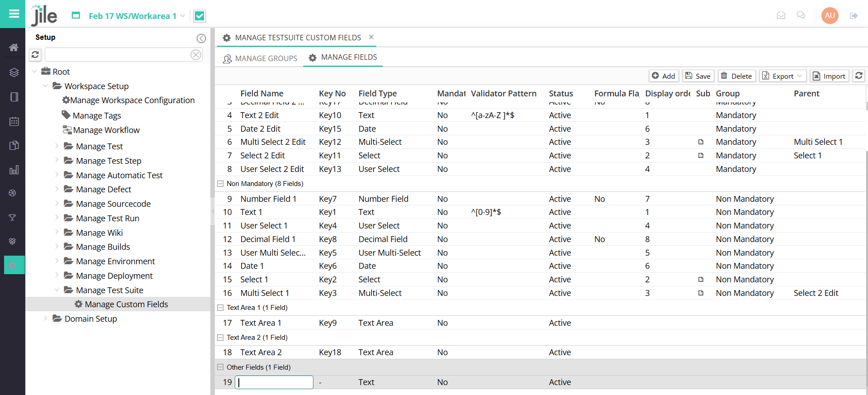The height and width of the screenshot is (395, 868).
Task: Click the Add button
Action: [664, 76]
